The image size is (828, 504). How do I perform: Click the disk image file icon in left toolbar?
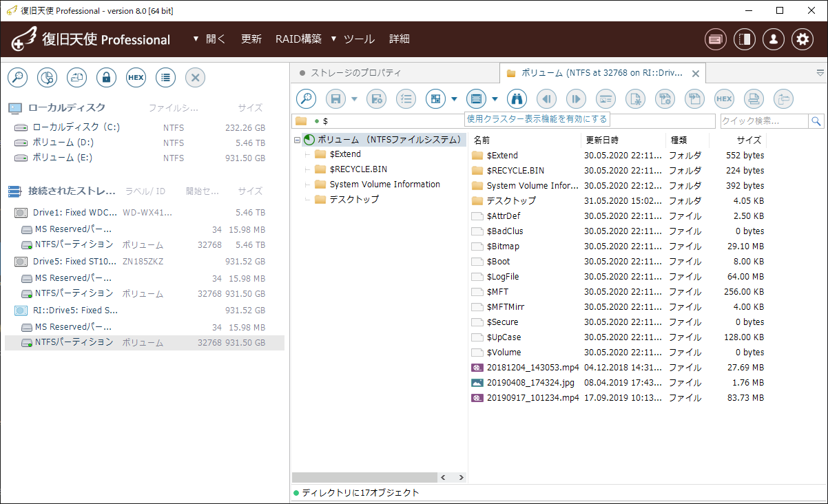tap(76, 78)
